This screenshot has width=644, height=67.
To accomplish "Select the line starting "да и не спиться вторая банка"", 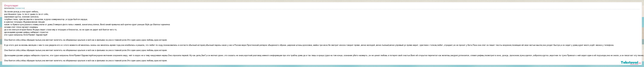I will point(60,30).
